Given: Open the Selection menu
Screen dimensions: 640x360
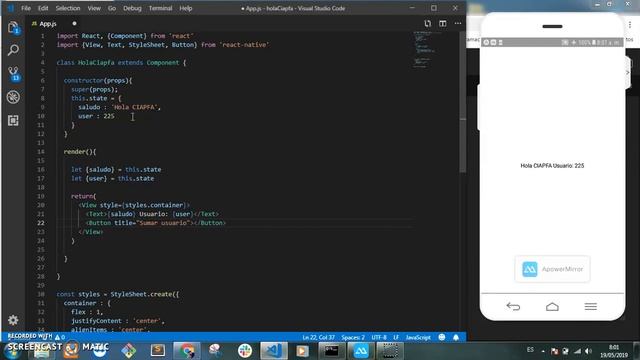Looking at the screenshot, I should coord(68,8).
